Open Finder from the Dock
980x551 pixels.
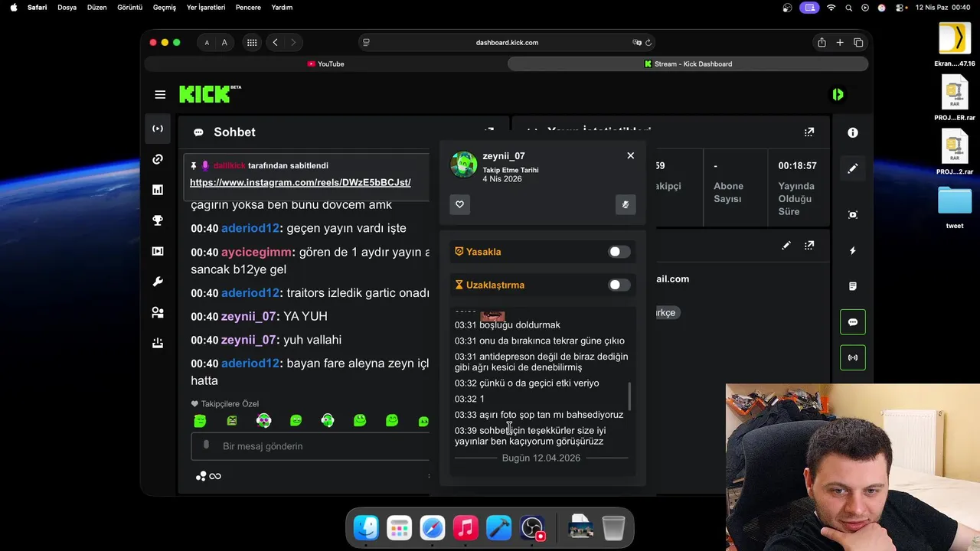tap(366, 527)
